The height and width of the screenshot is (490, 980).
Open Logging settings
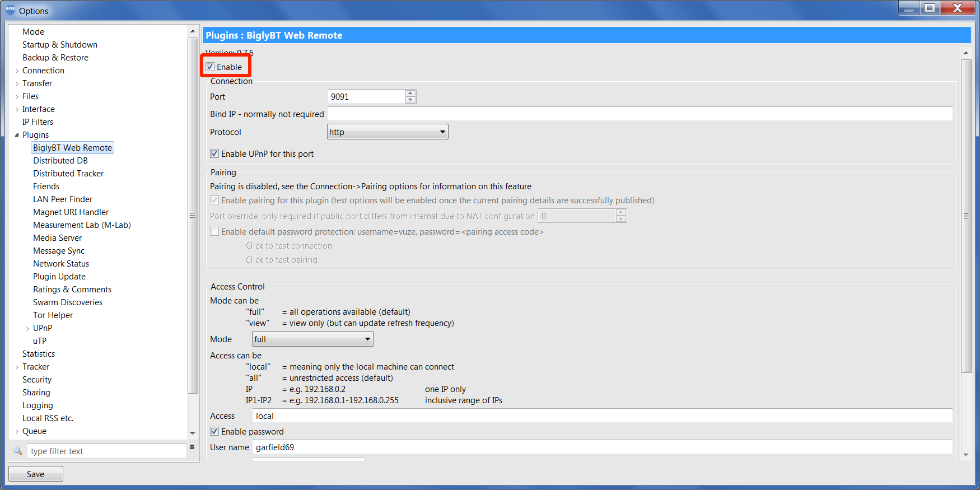coord(38,405)
